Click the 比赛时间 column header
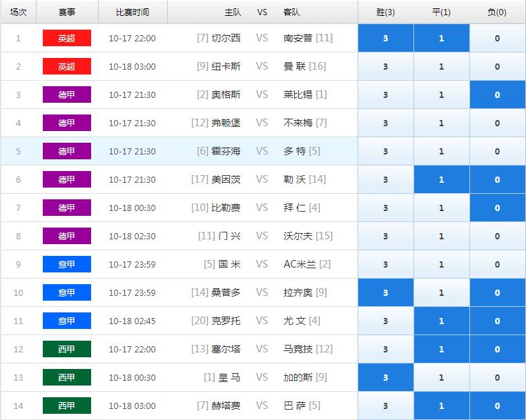The height and width of the screenshot is (420, 526). coord(133,12)
